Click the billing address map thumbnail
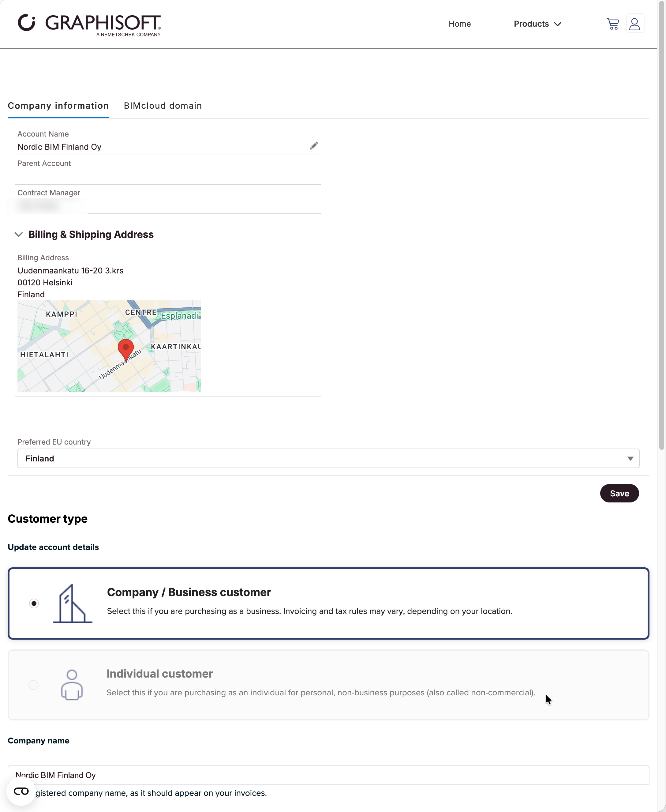The width and height of the screenshot is (666, 812). point(109,347)
